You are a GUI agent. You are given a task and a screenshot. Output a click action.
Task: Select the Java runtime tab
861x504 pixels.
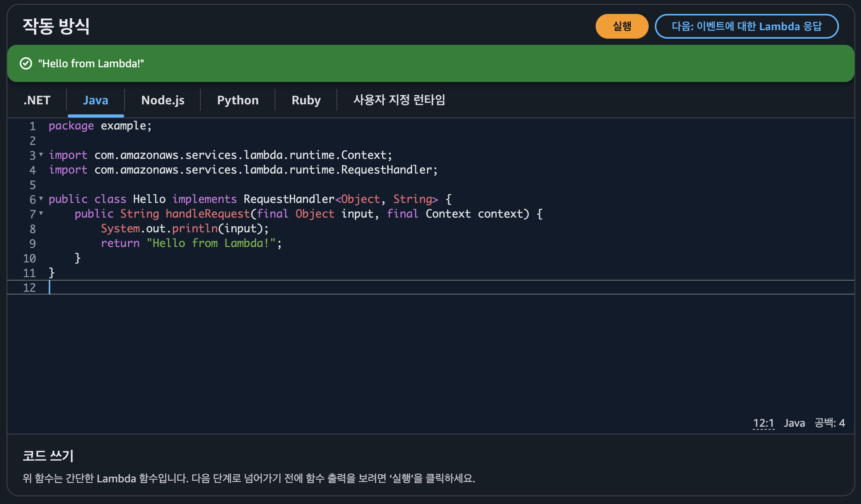click(x=96, y=100)
